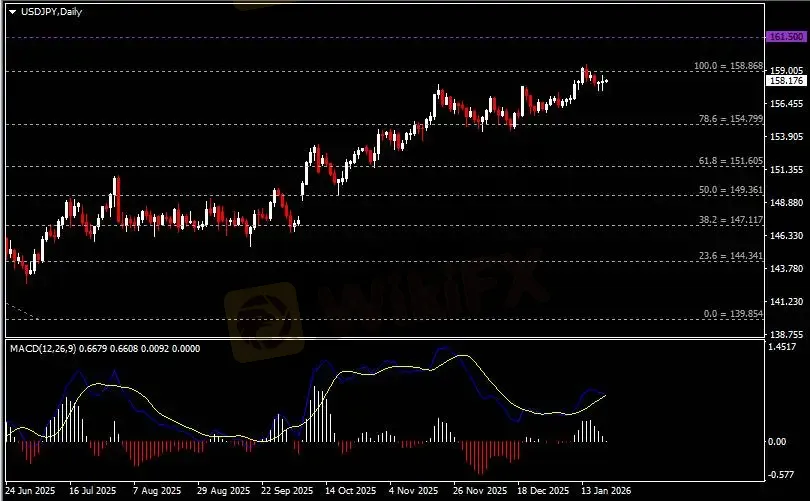Click the 148.880 price axis value

click(x=787, y=202)
